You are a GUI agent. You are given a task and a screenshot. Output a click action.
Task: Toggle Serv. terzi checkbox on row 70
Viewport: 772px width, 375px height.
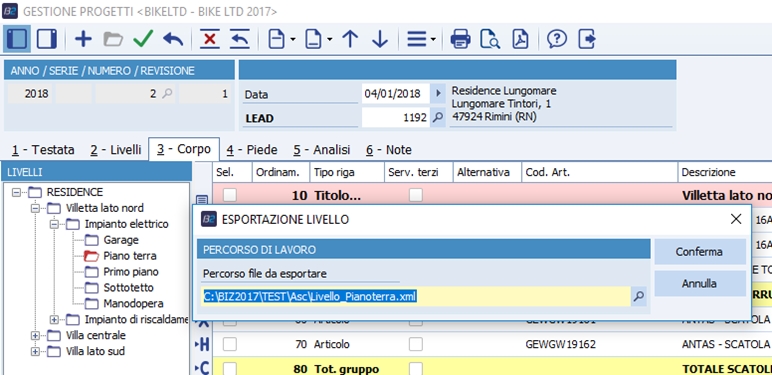416,344
